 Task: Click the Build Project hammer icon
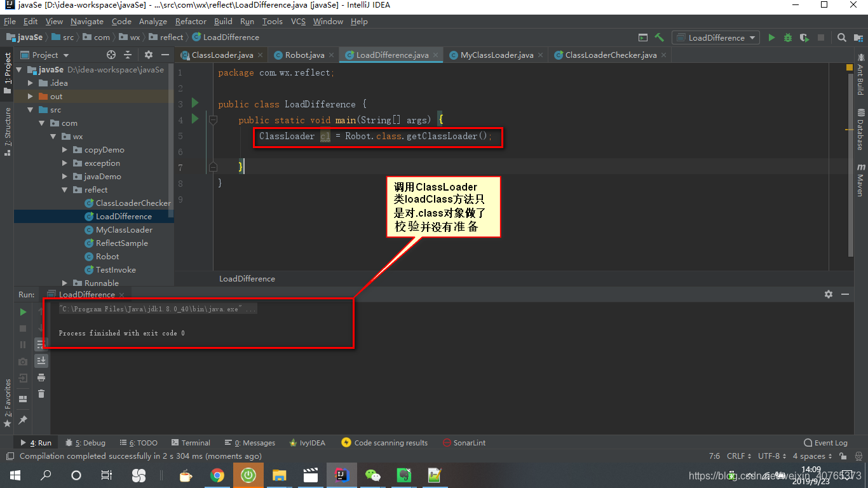(659, 37)
